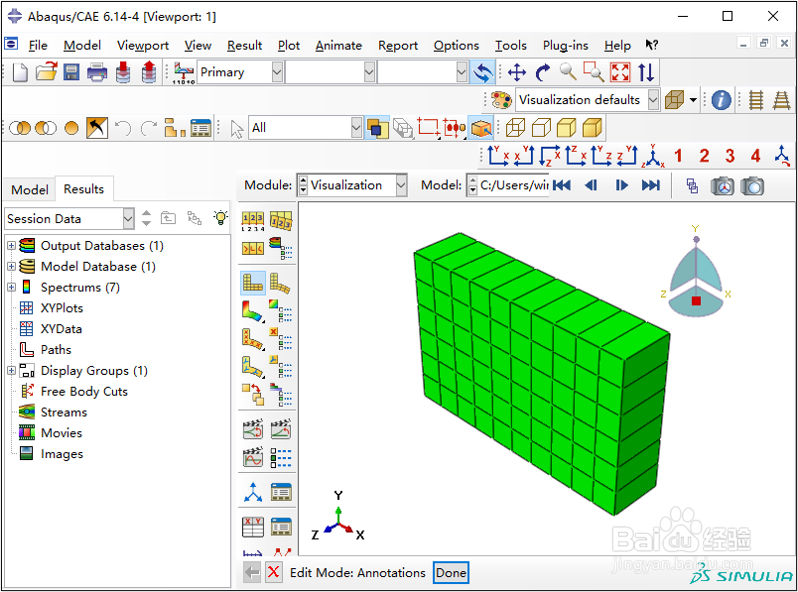
Task: Select the Rotate view tool
Action: click(543, 72)
